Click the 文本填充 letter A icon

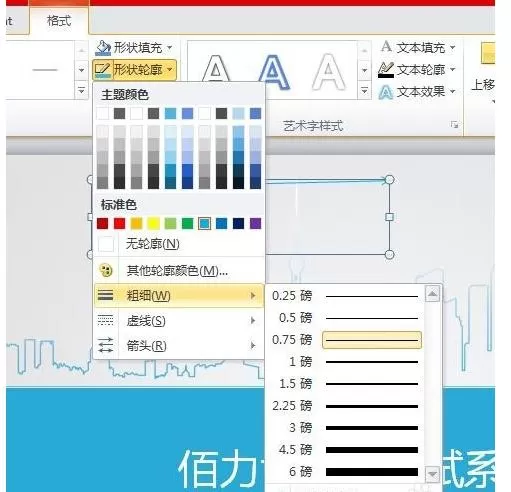coord(386,47)
